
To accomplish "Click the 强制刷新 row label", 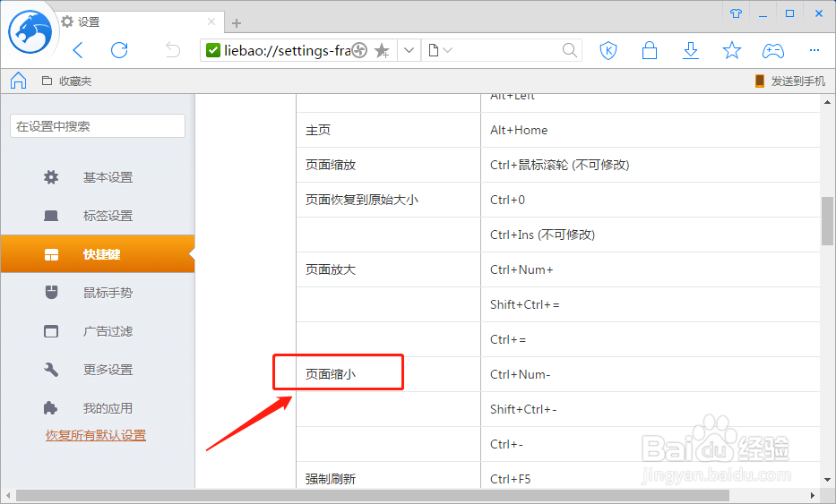I will tap(331, 479).
